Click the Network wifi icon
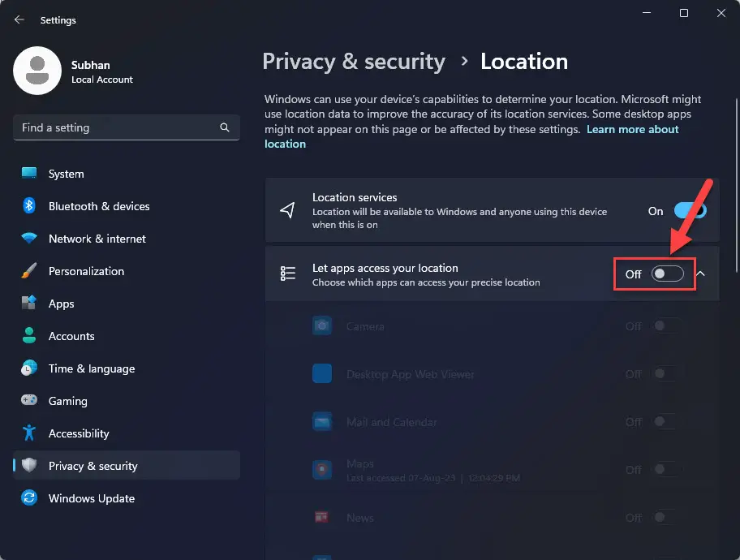 point(29,238)
